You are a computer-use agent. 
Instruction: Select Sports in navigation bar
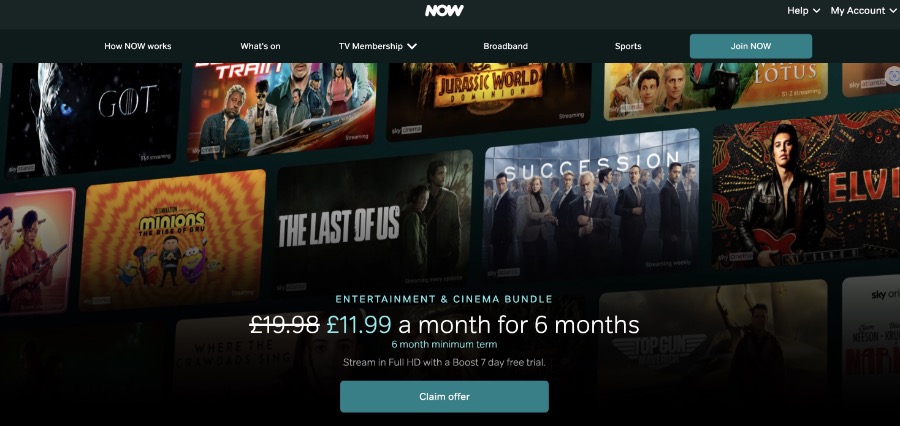point(628,47)
